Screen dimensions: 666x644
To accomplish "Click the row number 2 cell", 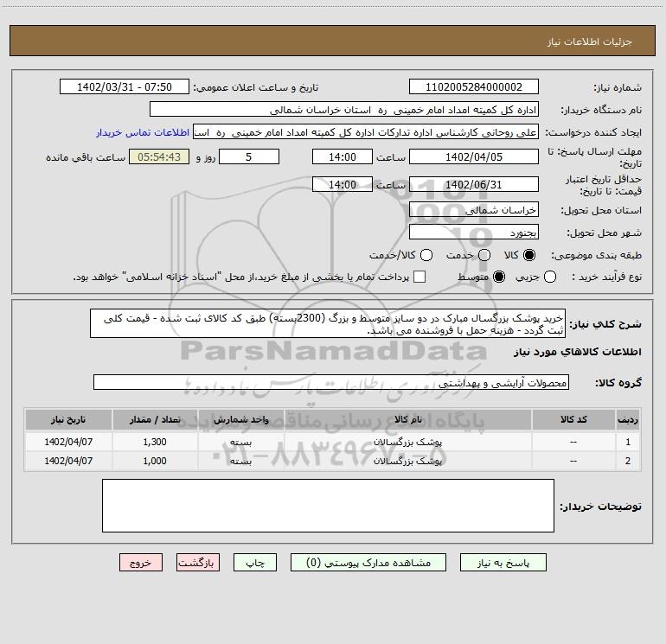I will pos(628,461).
